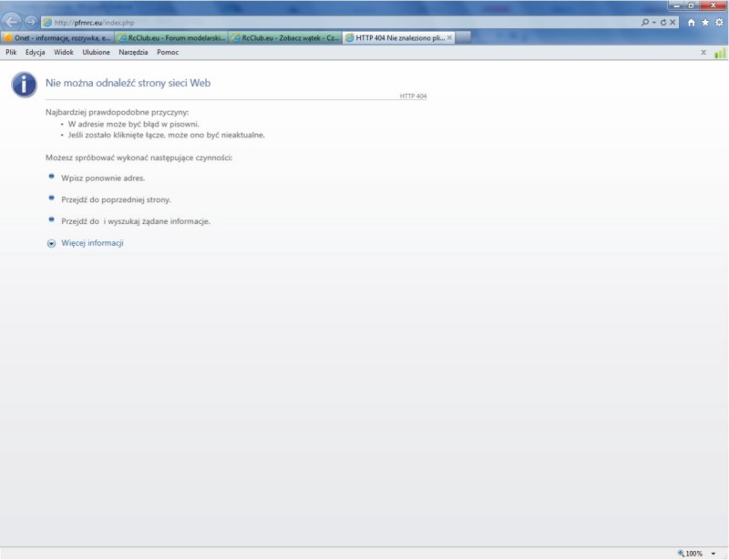
Task: Open the Plik menu
Action: tap(11, 52)
